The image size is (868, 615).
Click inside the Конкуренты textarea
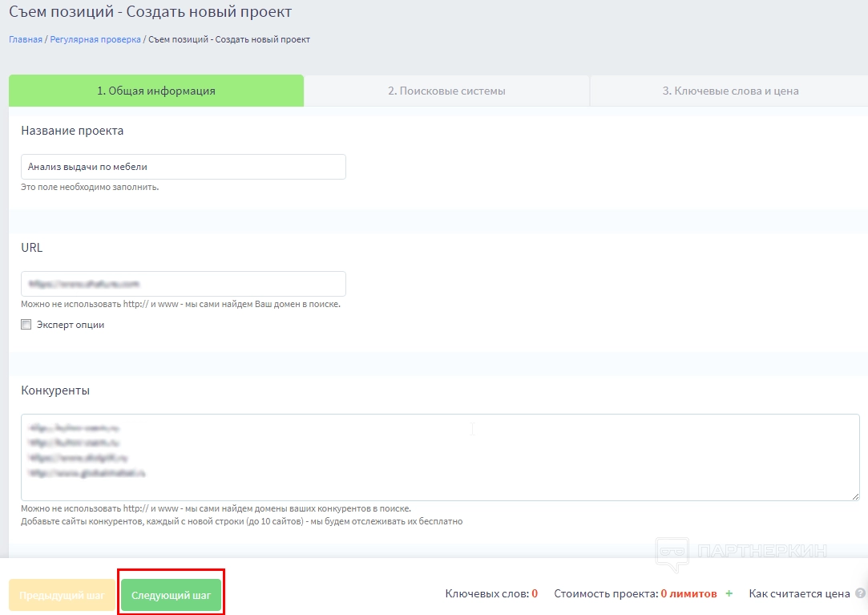coord(440,457)
